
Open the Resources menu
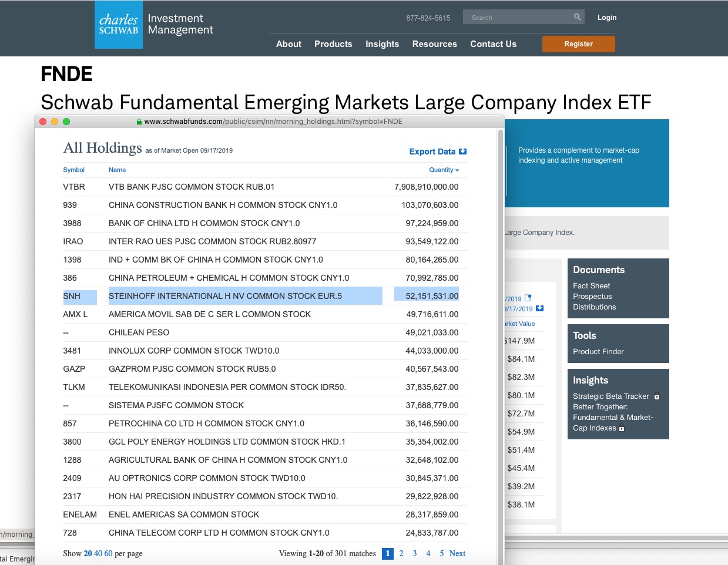click(434, 44)
